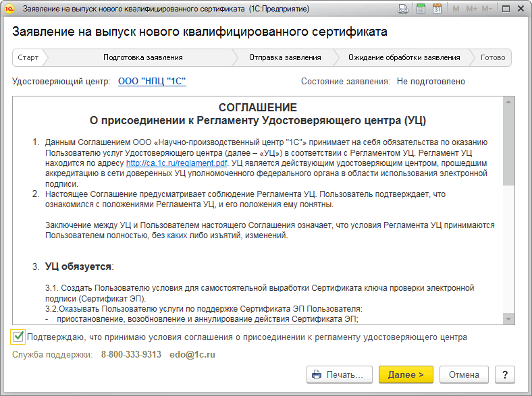Click the agreement scrollbar thumb
This screenshot has width=532, height=396.
click(508, 146)
